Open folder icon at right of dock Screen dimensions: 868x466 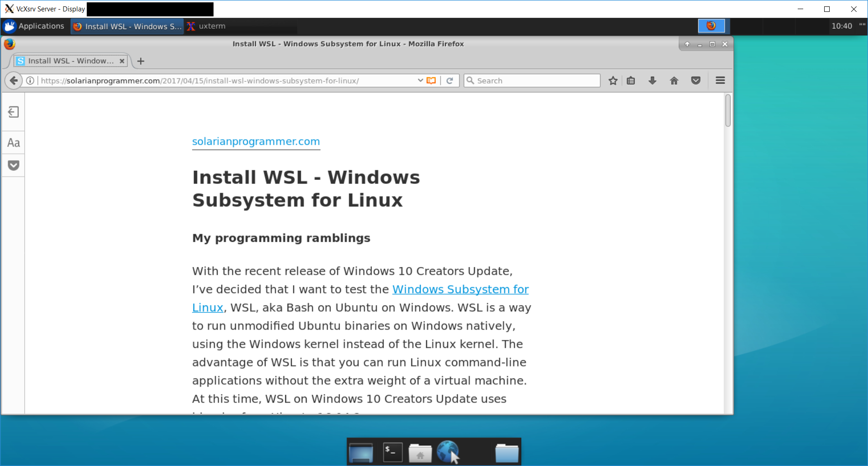click(507, 452)
